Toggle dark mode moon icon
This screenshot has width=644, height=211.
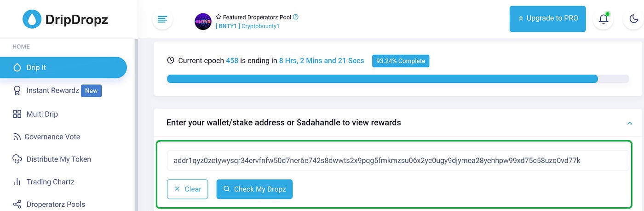(633, 19)
